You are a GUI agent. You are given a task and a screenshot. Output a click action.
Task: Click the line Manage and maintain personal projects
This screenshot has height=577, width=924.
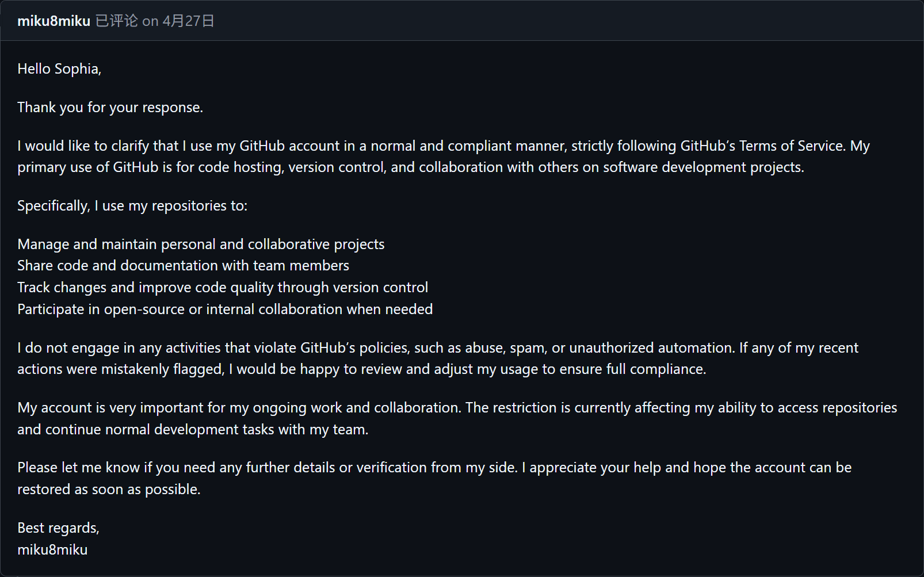coord(201,244)
